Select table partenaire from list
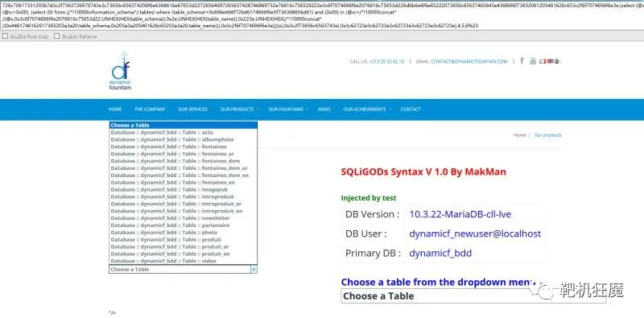This screenshot has height=318, width=644. pos(184,225)
